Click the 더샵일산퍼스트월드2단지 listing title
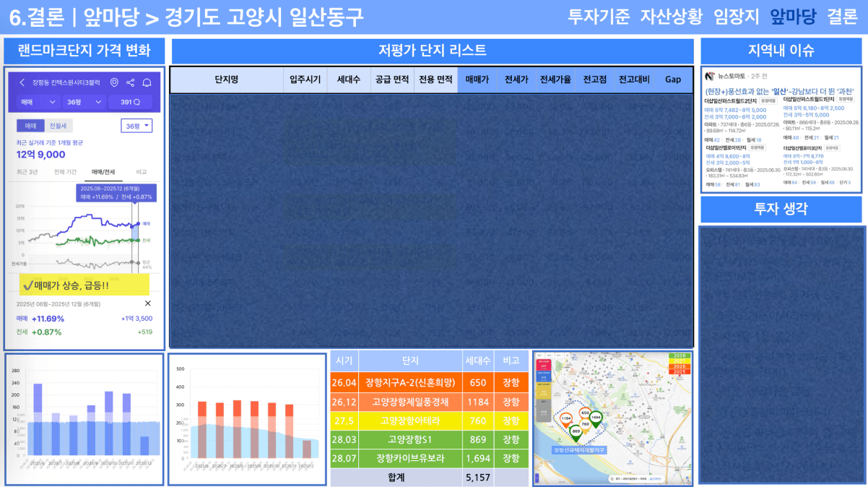 coord(731,100)
